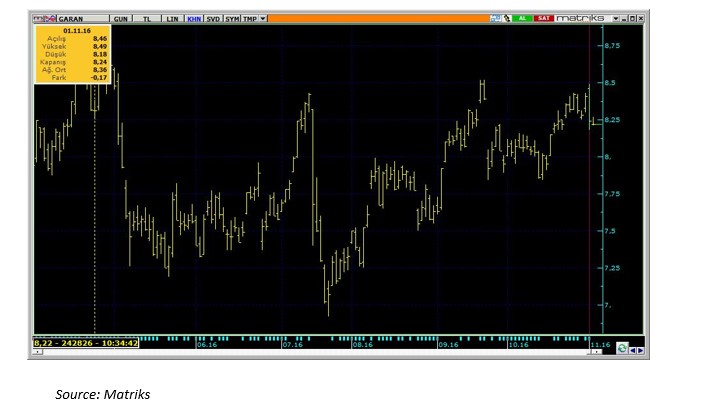Open the SYM symbol button
The image size is (703, 413).
coord(232,19)
